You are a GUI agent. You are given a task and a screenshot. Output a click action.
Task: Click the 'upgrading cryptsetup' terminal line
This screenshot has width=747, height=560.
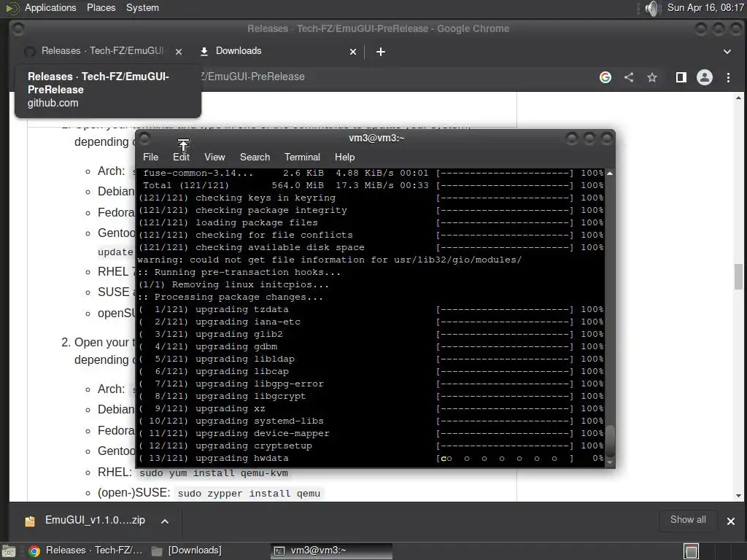click(x=371, y=446)
